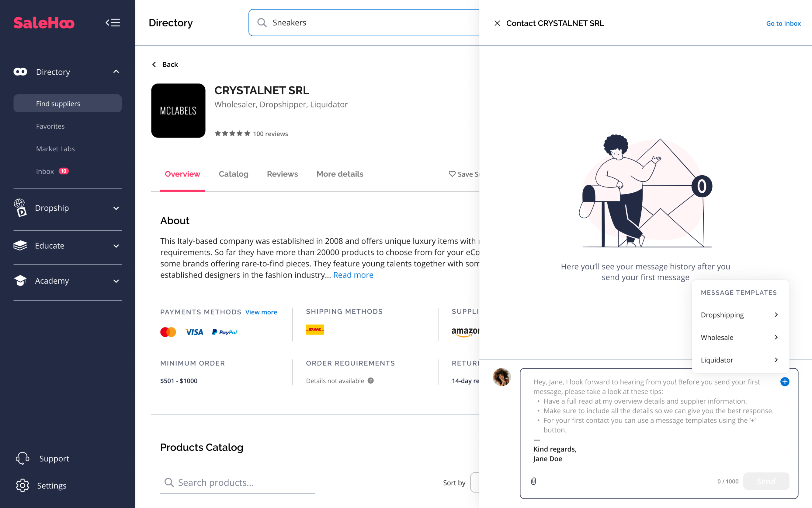Open Settings via gear icon
The width and height of the screenshot is (812, 508).
pyautogui.click(x=23, y=485)
